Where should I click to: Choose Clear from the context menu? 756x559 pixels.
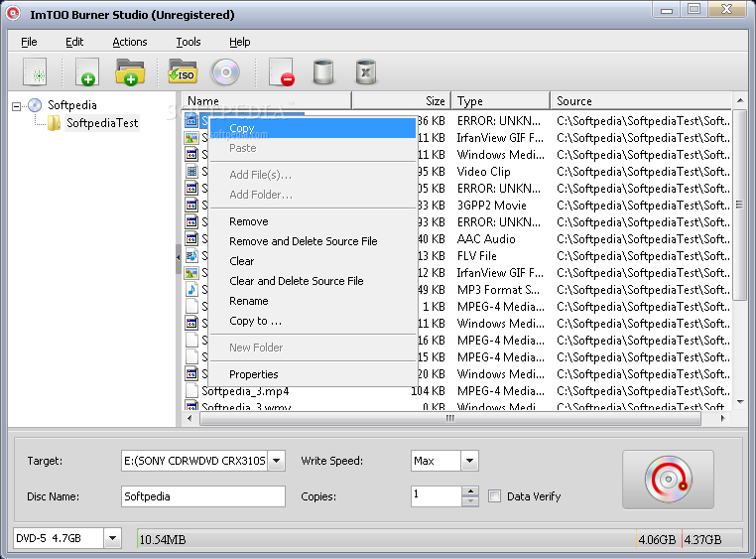pyautogui.click(x=313, y=261)
